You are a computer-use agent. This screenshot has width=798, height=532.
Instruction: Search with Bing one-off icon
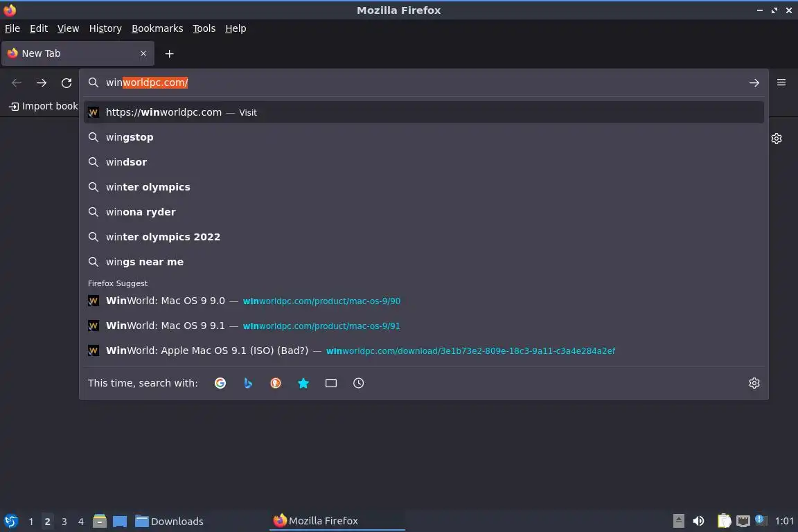(248, 383)
